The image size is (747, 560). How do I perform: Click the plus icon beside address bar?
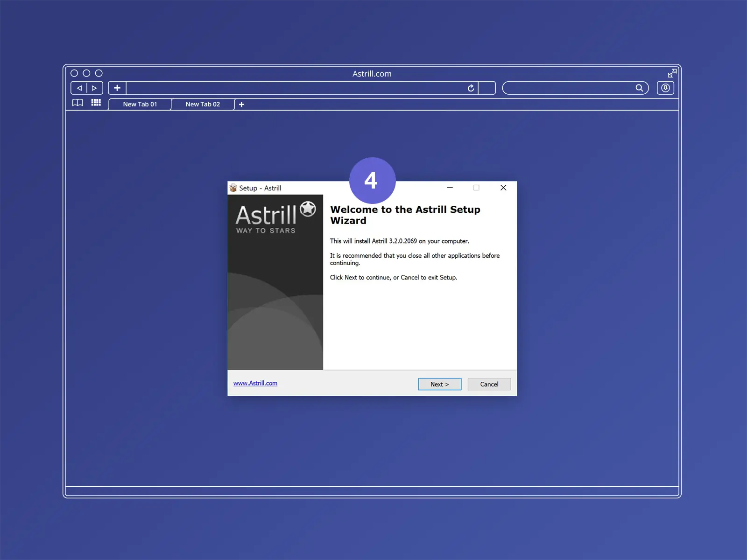117,88
